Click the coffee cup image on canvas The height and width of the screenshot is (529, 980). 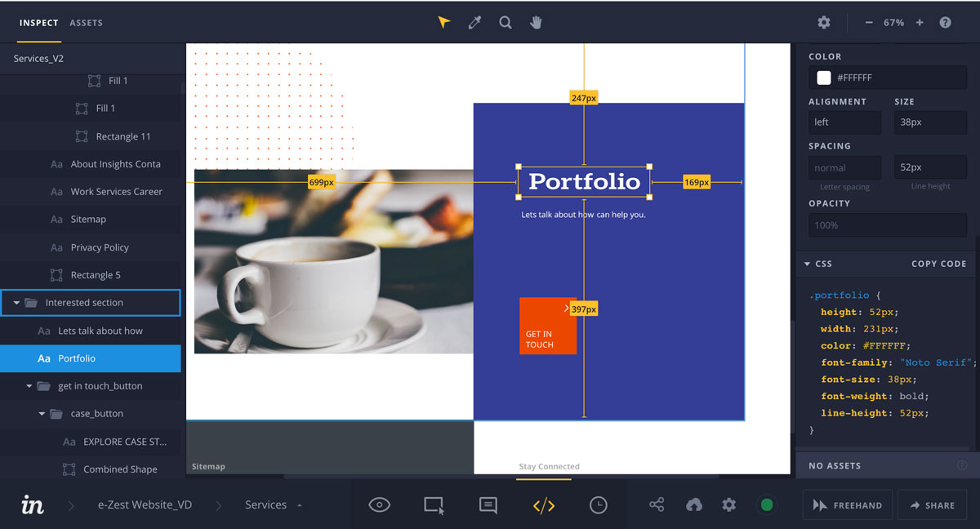point(334,261)
